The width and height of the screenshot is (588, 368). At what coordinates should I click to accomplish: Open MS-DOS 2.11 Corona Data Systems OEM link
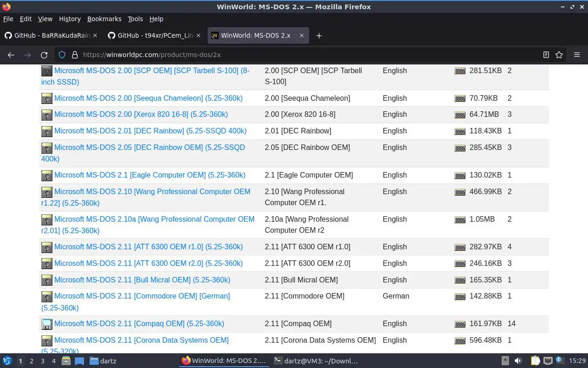click(x=135, y=345)
